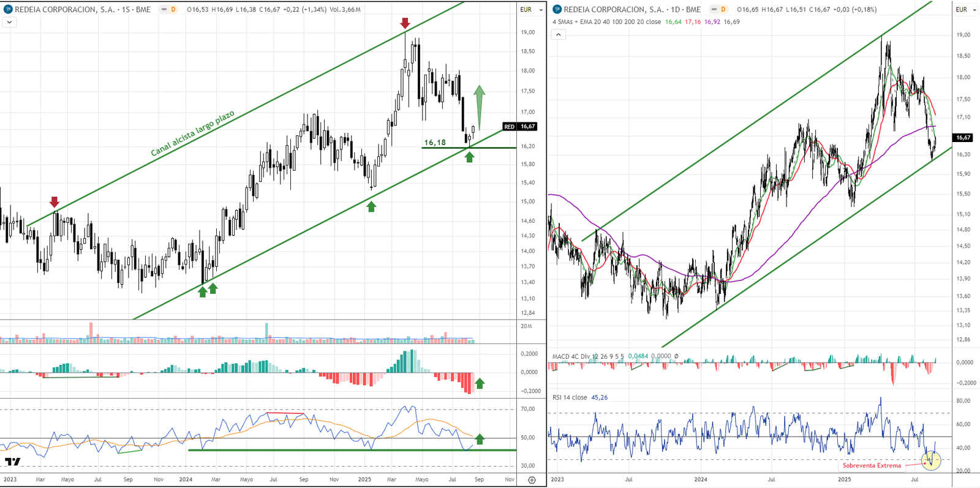The width and height of the screenshot is (980, 488).
Task: Click the purple SMA value 16,92
Action: [712, 22]
